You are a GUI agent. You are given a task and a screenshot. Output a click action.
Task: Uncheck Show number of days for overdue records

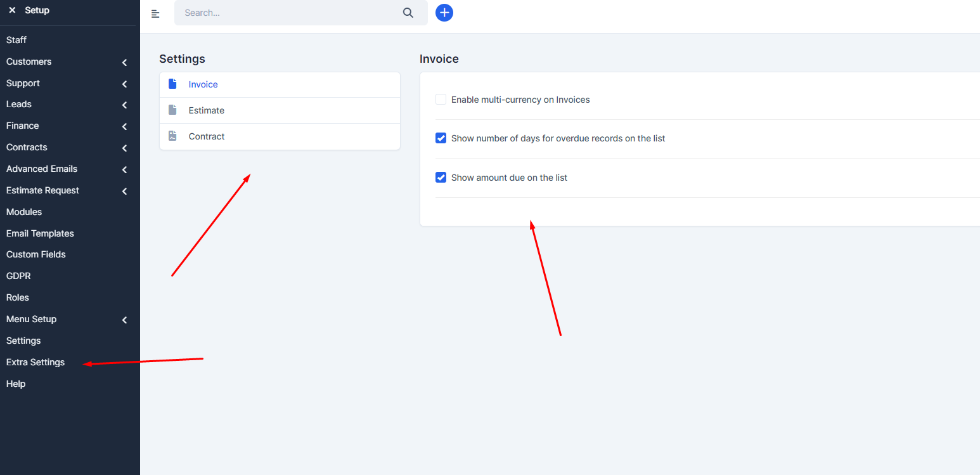pyautogui.click(x=441, y=138)
